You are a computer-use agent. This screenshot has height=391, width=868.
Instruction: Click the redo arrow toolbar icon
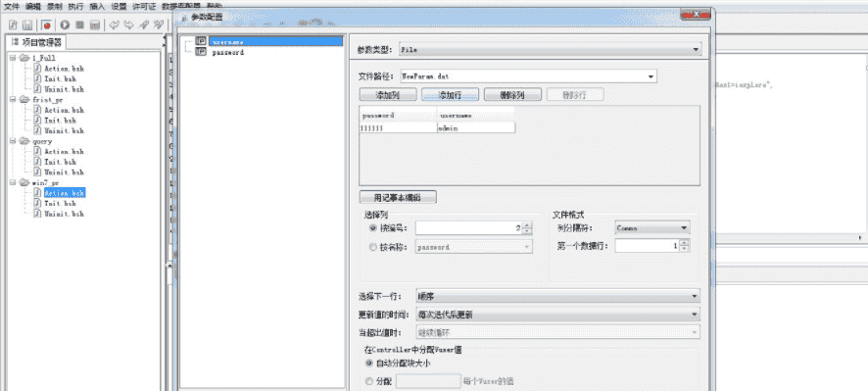pyautogui.click(x=129, y=24)
